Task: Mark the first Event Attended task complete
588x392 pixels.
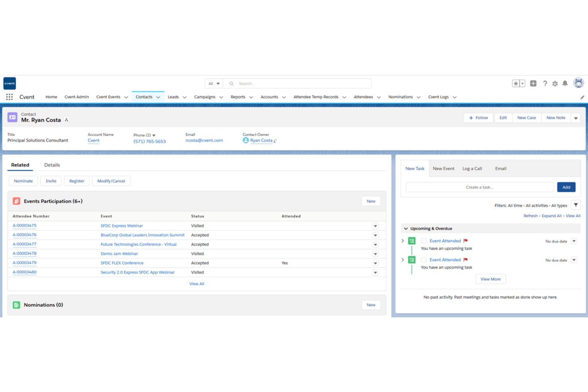Action: (x=424, y=241)
